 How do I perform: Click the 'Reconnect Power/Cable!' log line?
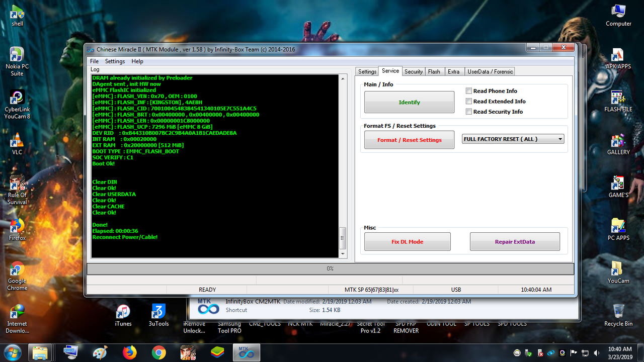tap(125, 237)
